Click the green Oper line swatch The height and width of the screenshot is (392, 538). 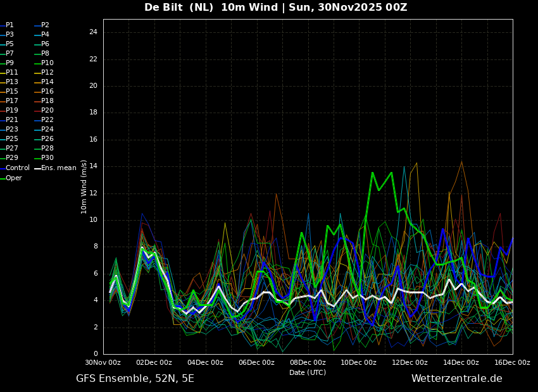pos(3,178)
